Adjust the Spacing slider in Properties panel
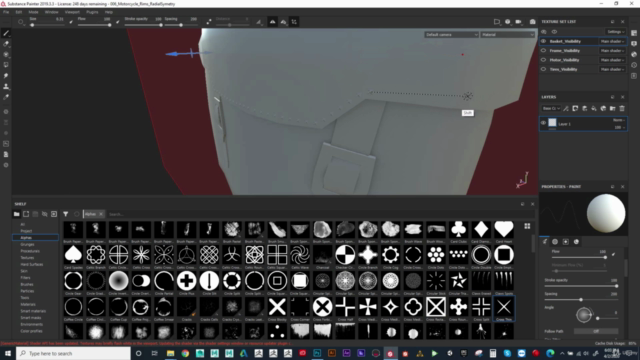The image size is (640, 360). [581, 300]
